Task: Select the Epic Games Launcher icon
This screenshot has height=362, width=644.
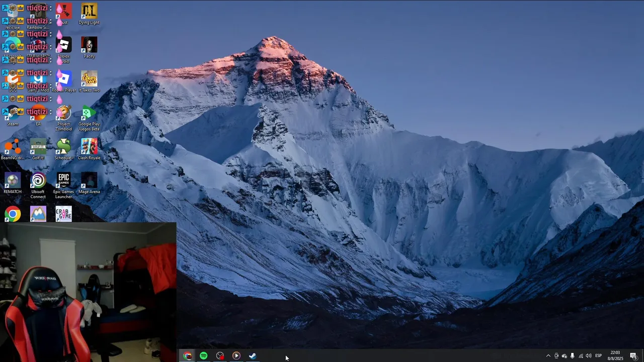Action: (63, 185)
